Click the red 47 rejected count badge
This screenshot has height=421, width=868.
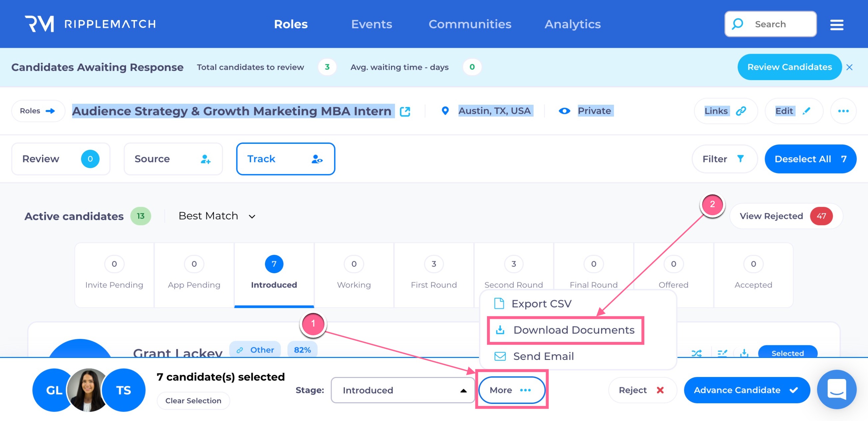821,216
